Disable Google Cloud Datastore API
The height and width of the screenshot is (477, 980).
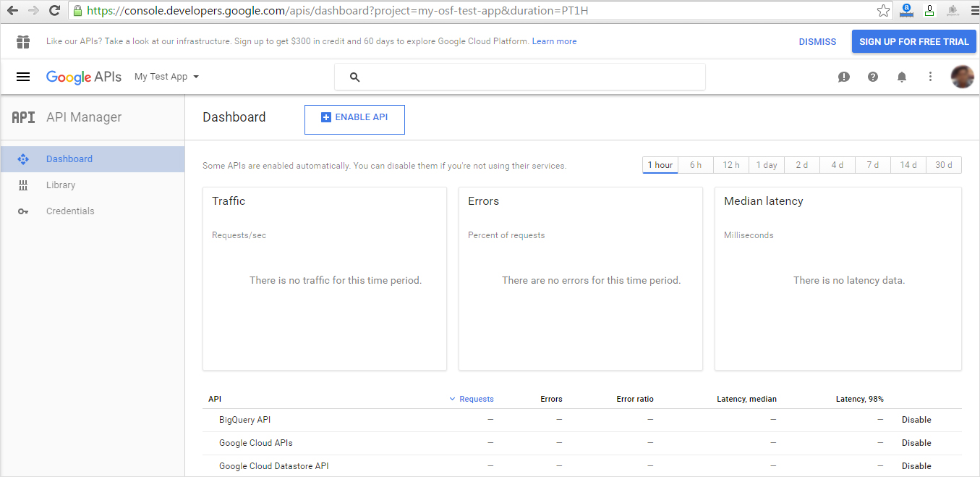tap(916, 466)
